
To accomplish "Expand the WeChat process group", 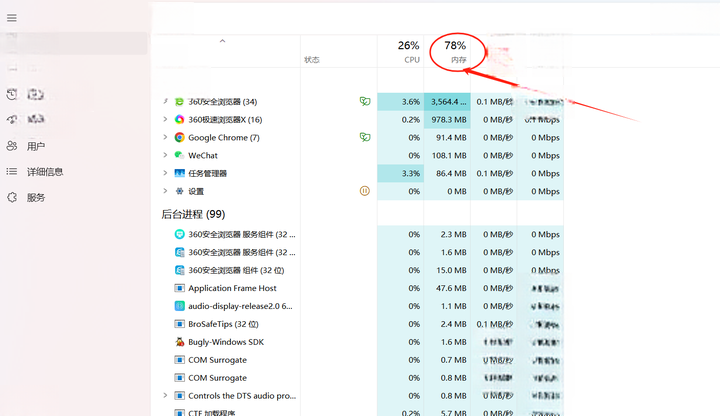I will pos(165,155).
